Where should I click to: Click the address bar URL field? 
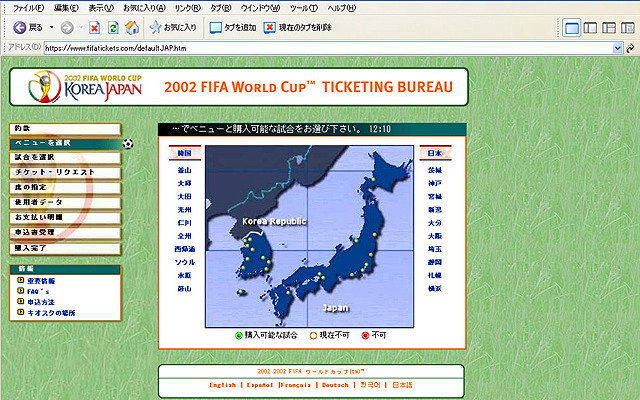[x=329, y=48]
